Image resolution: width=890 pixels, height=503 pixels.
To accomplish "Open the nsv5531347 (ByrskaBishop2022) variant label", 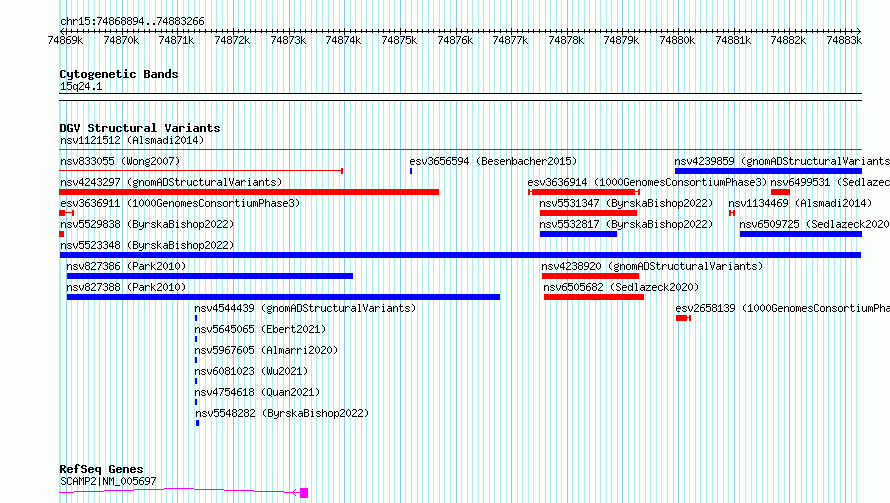I will click(x=626, y=203).
